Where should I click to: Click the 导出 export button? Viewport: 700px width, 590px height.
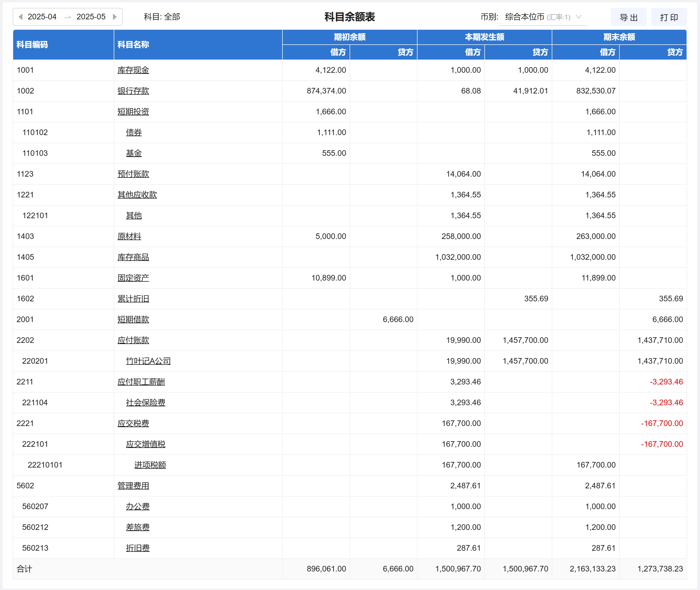[628, 17]
